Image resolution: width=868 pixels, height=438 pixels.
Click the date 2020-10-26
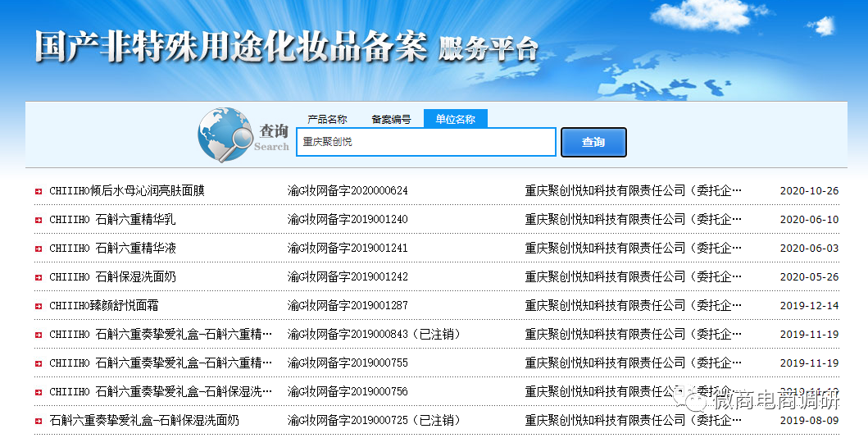click(x=809, y=191)
